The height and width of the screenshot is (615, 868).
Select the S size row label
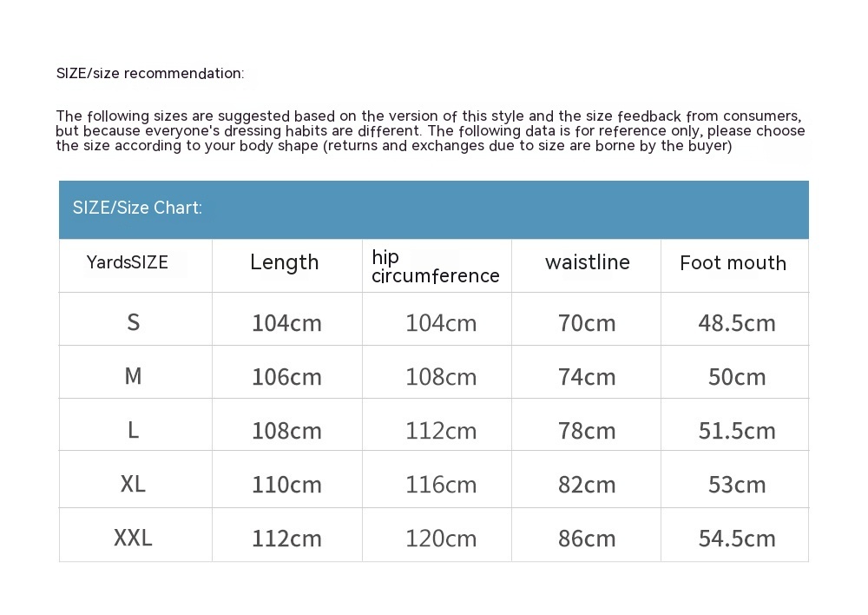pos(133,322)
